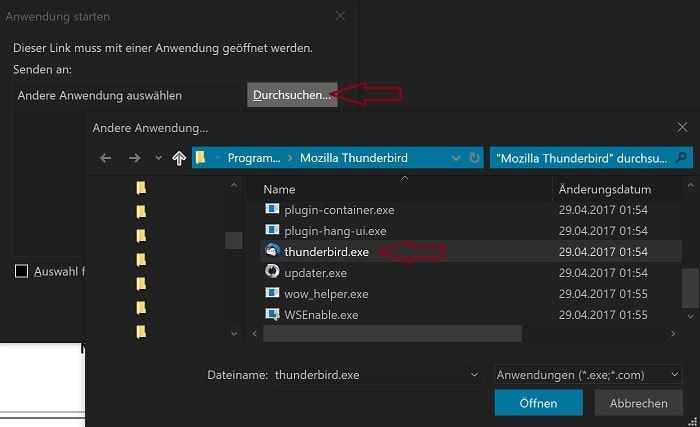Click horizontal scrollbar left arrow
The image size is (700, 427).
(254, 334)
